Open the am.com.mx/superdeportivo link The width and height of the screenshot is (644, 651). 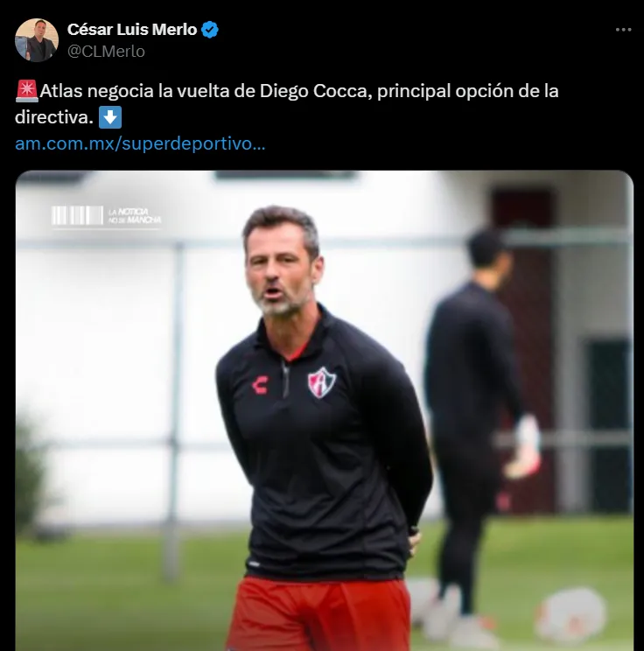pos(140,143)
